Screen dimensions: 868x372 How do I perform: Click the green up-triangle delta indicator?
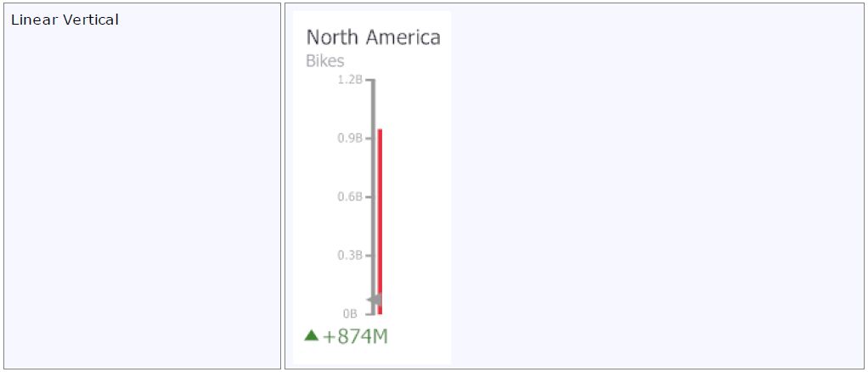(x=312, y=335)
